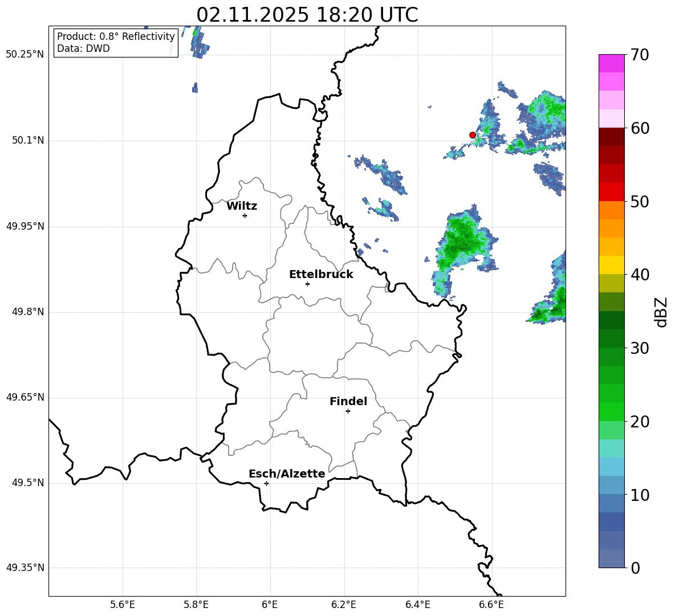Click the 'dBZ' colorbar axis label
The height and width of the screenshot is (616, 675).
661,312
